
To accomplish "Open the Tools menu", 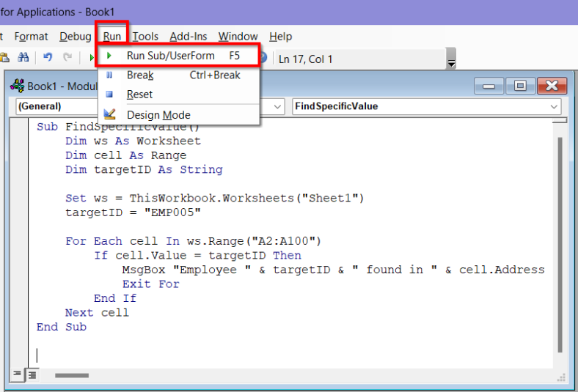I will (145, 37).
